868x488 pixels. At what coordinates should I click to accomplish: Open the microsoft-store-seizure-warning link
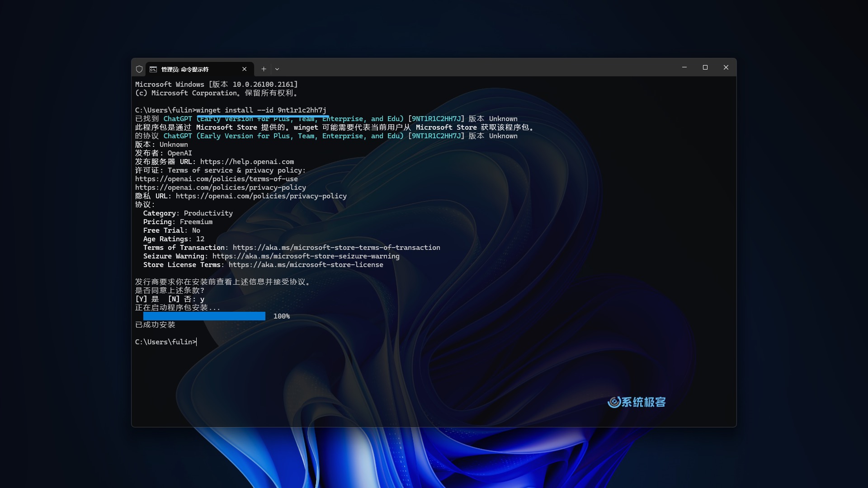306,256
